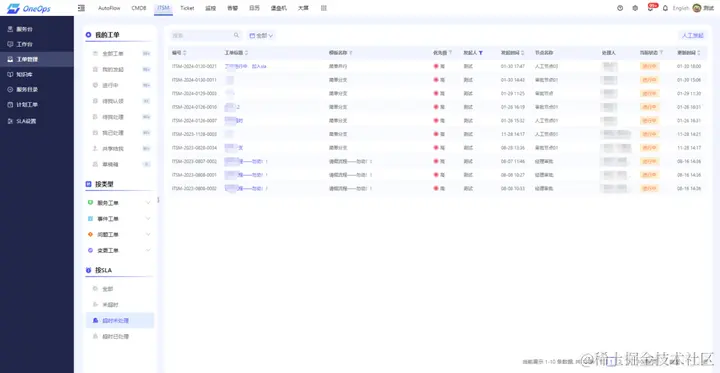720x373 pixels.
Task: Open the 堡垒机 top navigation tab
Action: [x=278, y=8]
